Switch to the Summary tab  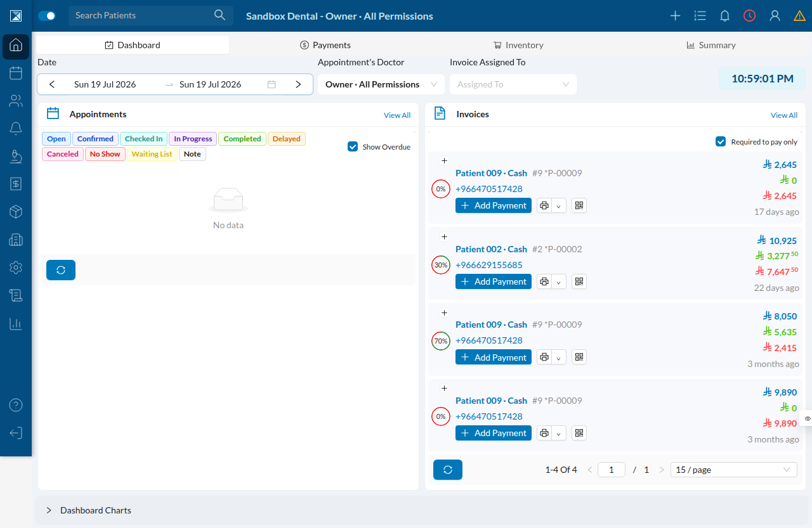(x=711, y=45)
